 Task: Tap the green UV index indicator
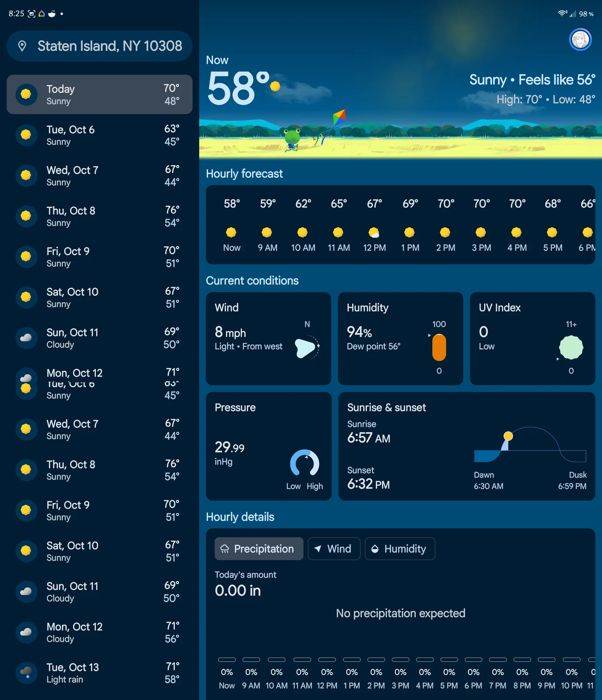click(x=571, y=348)
